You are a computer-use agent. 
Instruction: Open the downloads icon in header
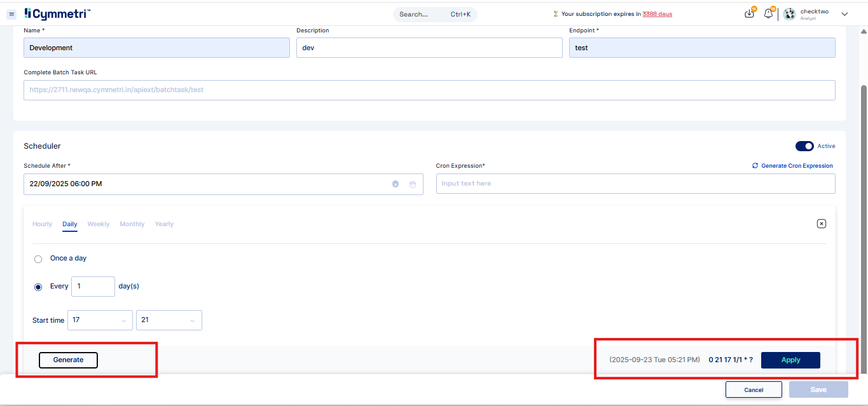click(749, 14)
